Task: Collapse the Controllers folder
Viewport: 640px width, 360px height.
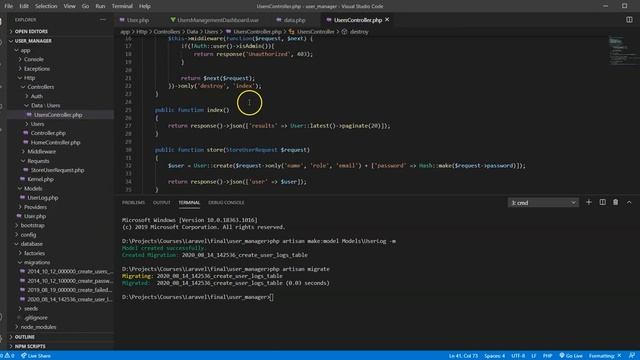Action: (x=40, y=87)
